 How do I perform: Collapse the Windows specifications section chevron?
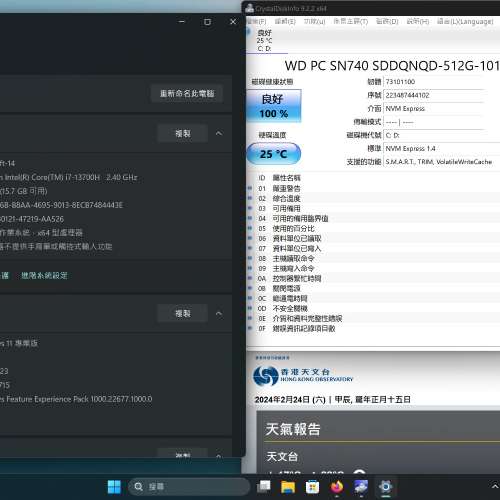(x=219, y=314)
